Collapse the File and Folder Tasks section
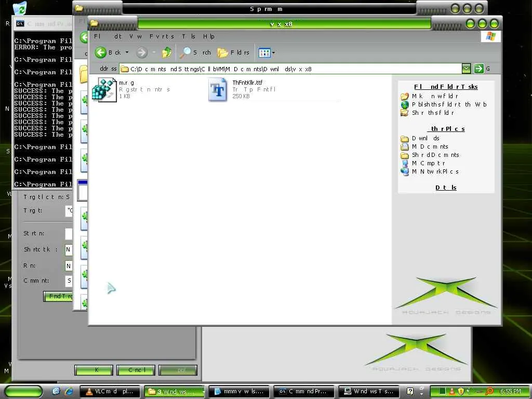This screenshot has height=399, width=532. point(445,87)
